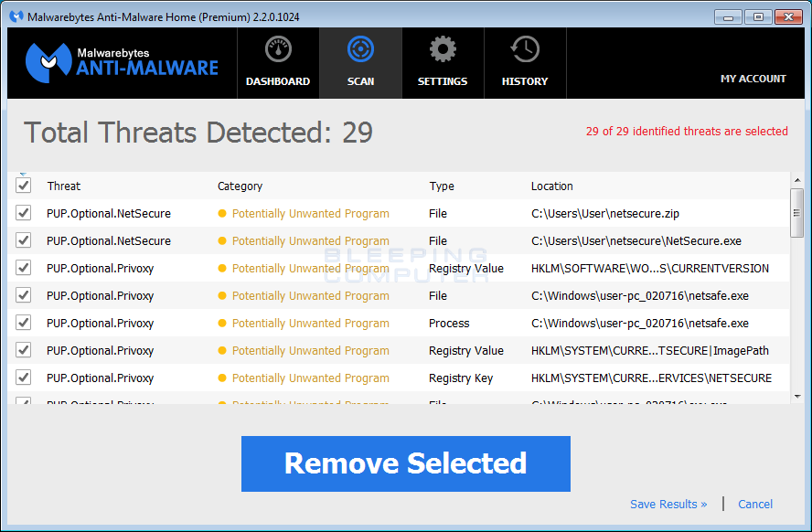Sort by the Location column header
The height and width of the screenshot is (532, 812).
[x=552, y=186]
